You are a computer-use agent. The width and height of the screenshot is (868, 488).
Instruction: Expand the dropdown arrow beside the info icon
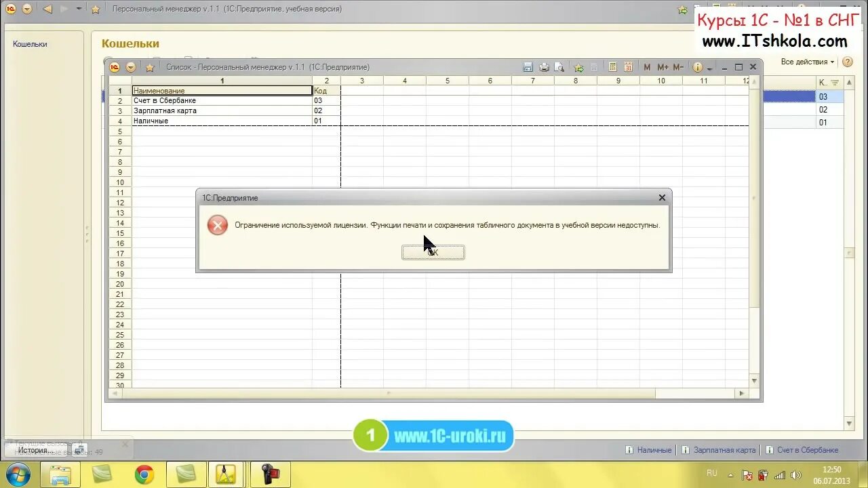pos(709,68)
